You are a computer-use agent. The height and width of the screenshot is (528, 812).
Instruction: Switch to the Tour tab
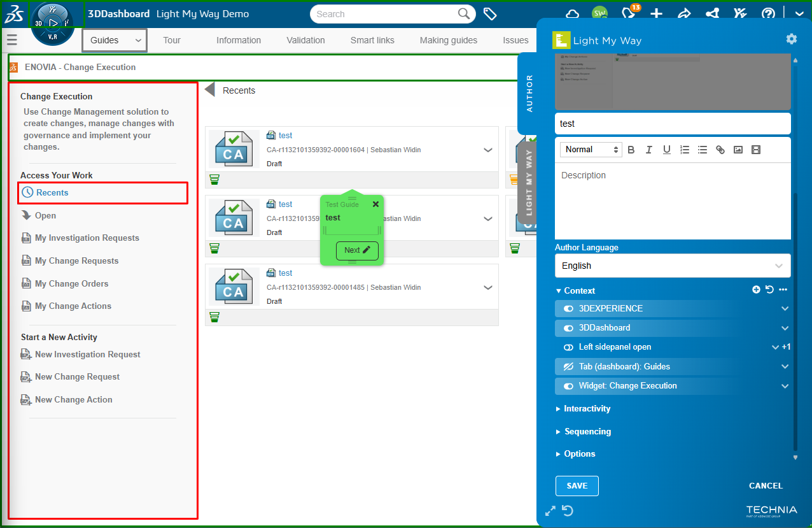pyautogui.click(x=172, y=40)
